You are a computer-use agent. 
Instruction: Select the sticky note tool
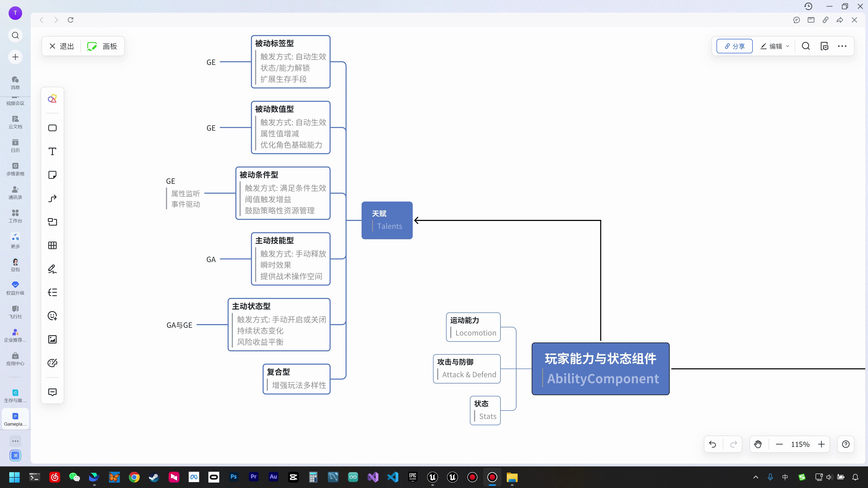(x=52, y=175)
